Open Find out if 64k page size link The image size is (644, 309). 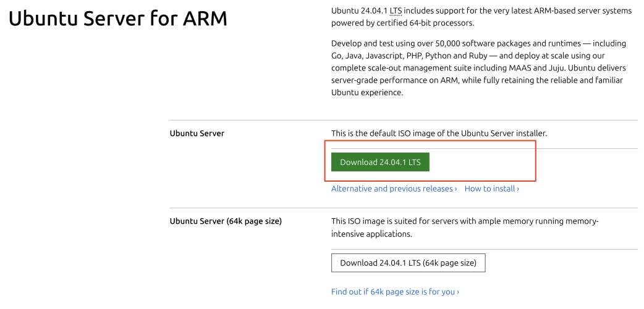tap(393, 292)
